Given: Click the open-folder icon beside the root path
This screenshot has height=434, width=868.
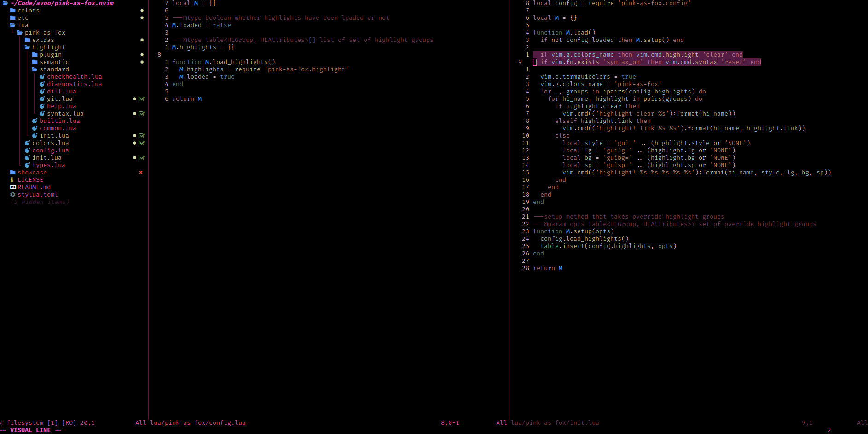Looking at the screenshot, I should (5, 3).
